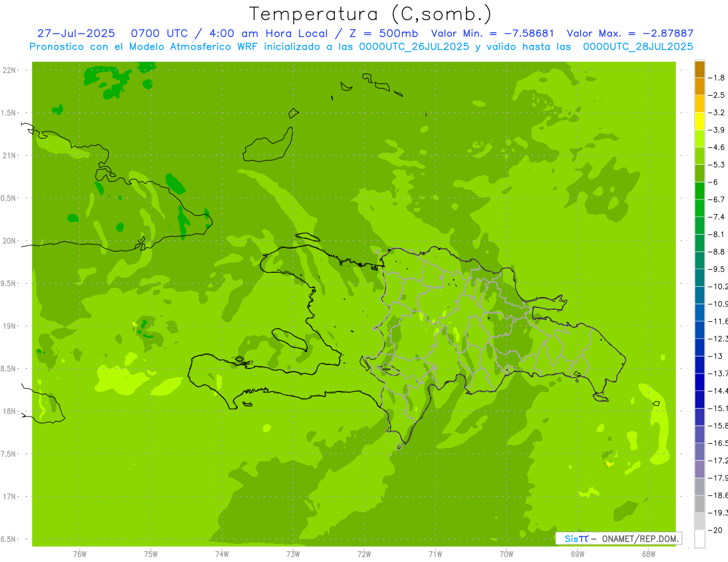Click the -1.8 colorbar value
The image size is (728, 562).
717,78
